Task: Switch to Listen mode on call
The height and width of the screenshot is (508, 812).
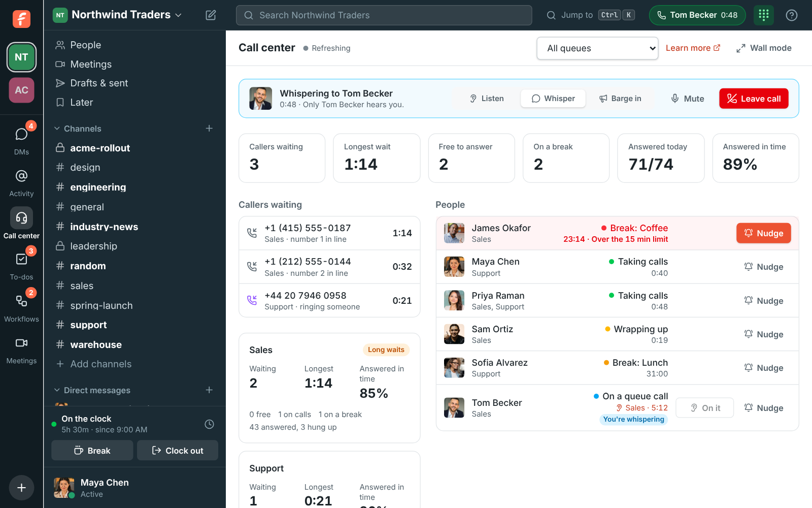Action: (x=486, y=99)
